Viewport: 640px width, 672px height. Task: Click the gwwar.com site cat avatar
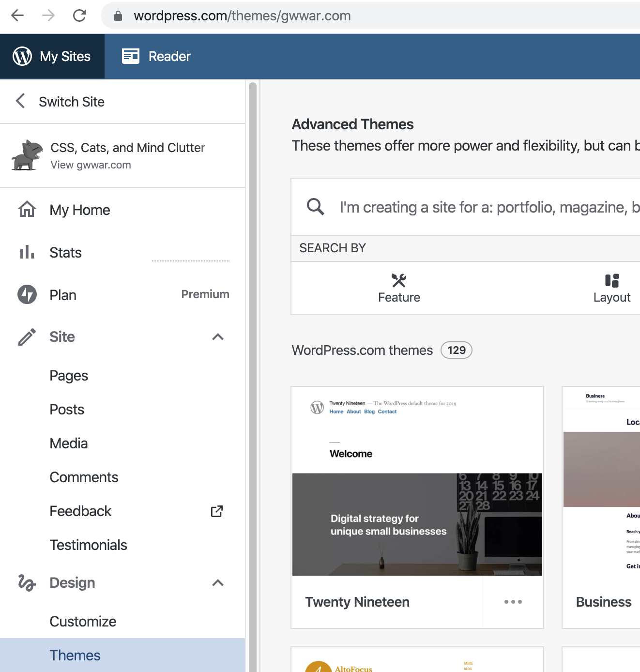[x=26, y=155]
